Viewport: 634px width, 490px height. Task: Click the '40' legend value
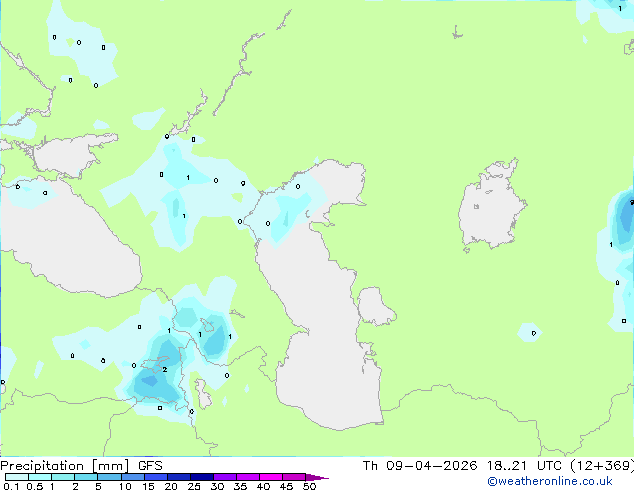[263, 486]
